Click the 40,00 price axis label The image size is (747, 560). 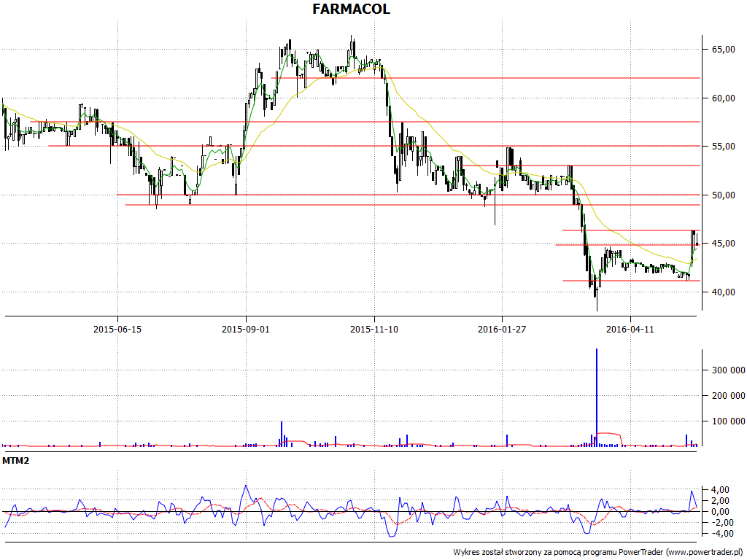pos(723,292)
